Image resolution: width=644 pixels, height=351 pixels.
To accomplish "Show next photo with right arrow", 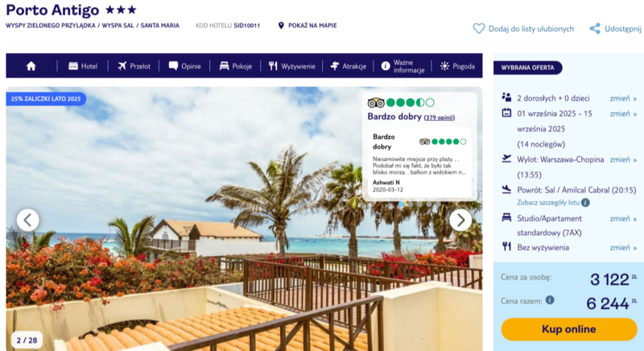I will pyautogui.click(x=460, y=221).
